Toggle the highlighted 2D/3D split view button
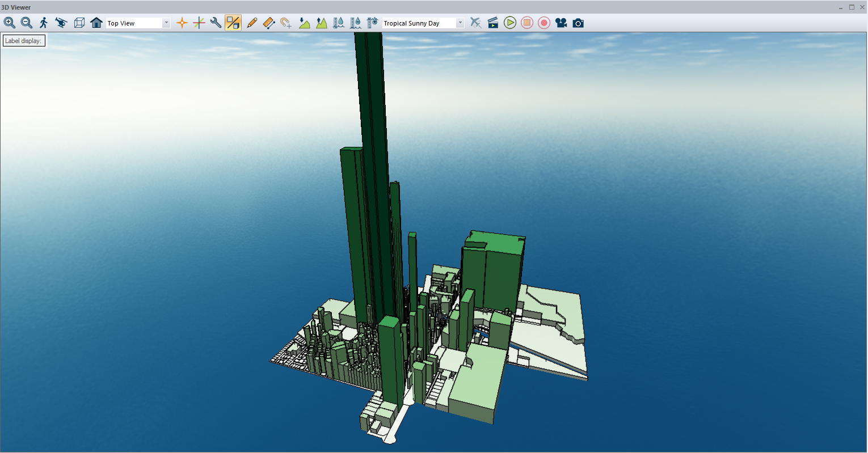The image size is (868, 453). [x=233, y=23]
